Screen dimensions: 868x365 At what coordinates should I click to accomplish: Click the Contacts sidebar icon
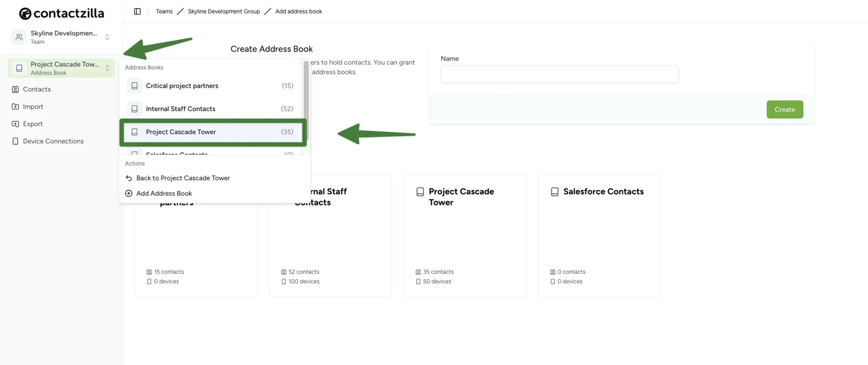[x=15, y=89]
